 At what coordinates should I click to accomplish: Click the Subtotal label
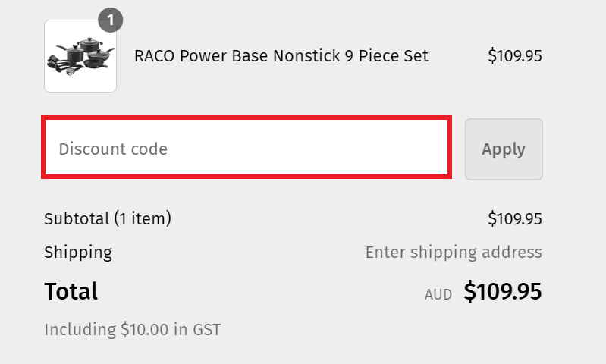pyautogui.click(x=77, y=218)
